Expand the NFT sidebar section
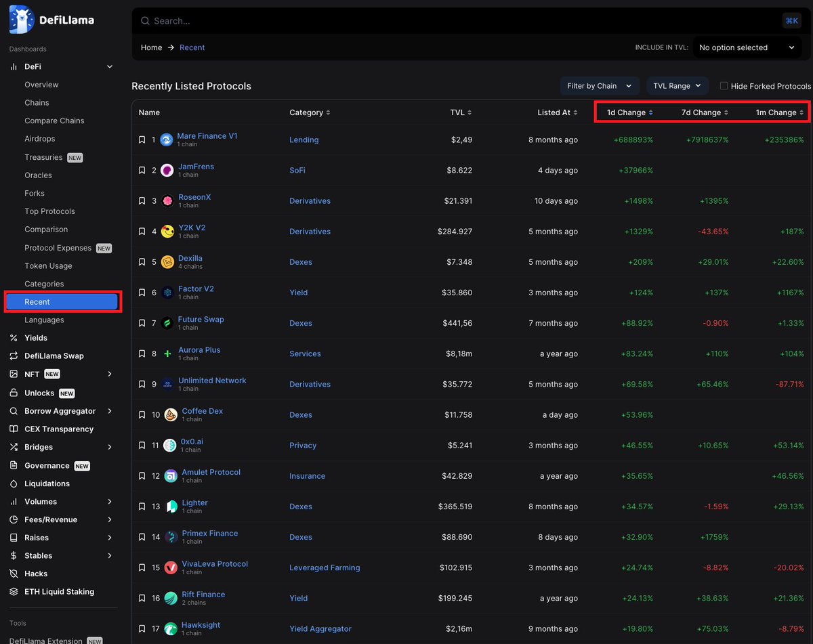The width and height of the screenshot is (813, 644). click(x=110, y=374)
